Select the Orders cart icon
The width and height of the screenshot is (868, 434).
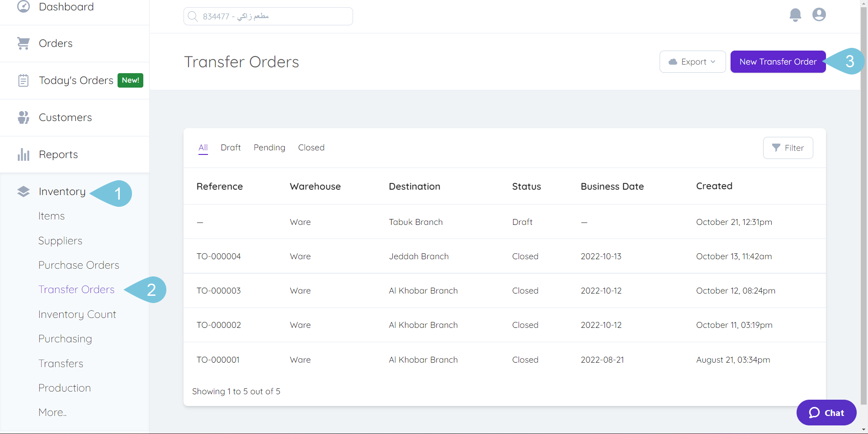click(x=24, y=42)
